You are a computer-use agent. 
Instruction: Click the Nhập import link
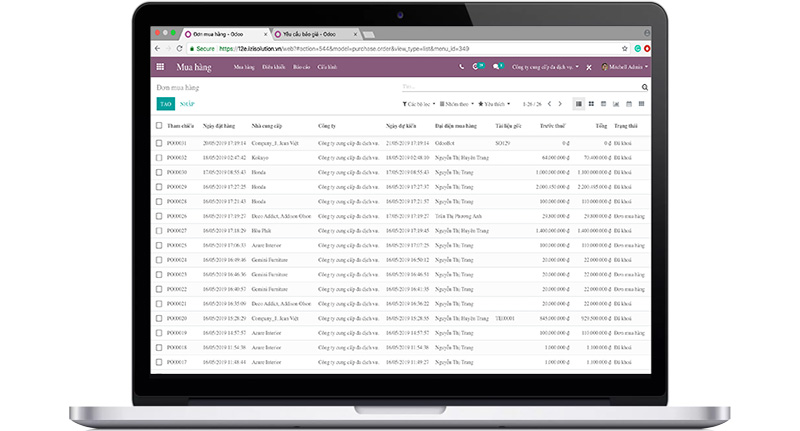point(187,104)
